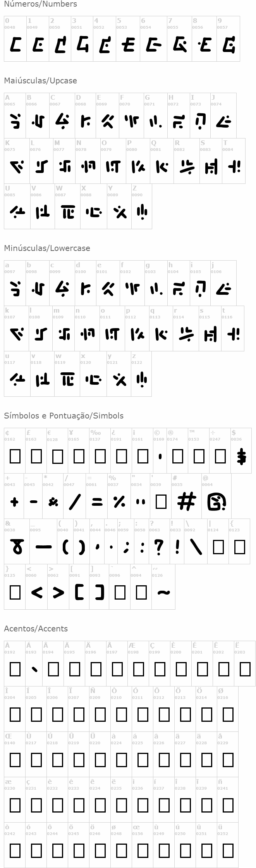Click the hash symbol glyph 0035
Image resolution: width=256 pixels, height=868 pixels.
[x=186, y=496]
